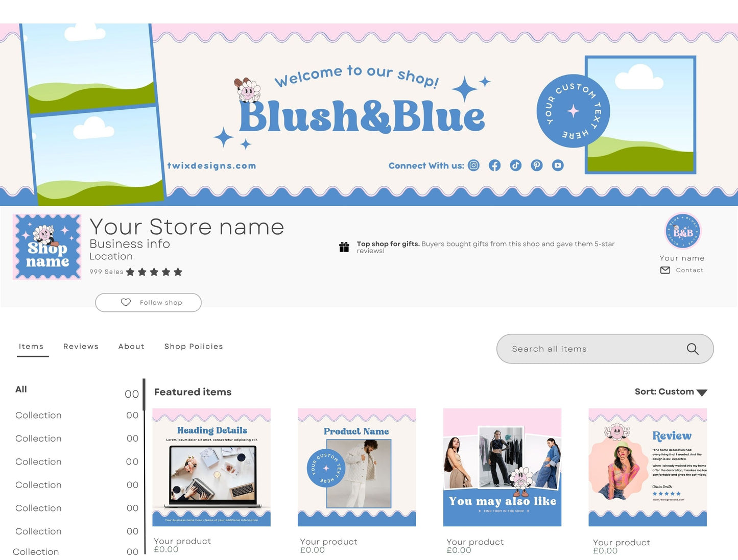Open the TikTok icon in the banner

515,165
